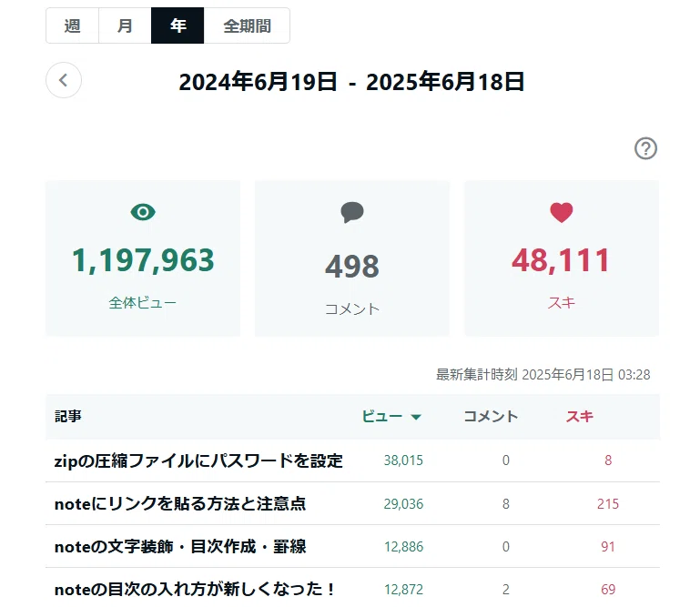Open the help question mark icon
The image size is (700, 607).
coord(645,148)
